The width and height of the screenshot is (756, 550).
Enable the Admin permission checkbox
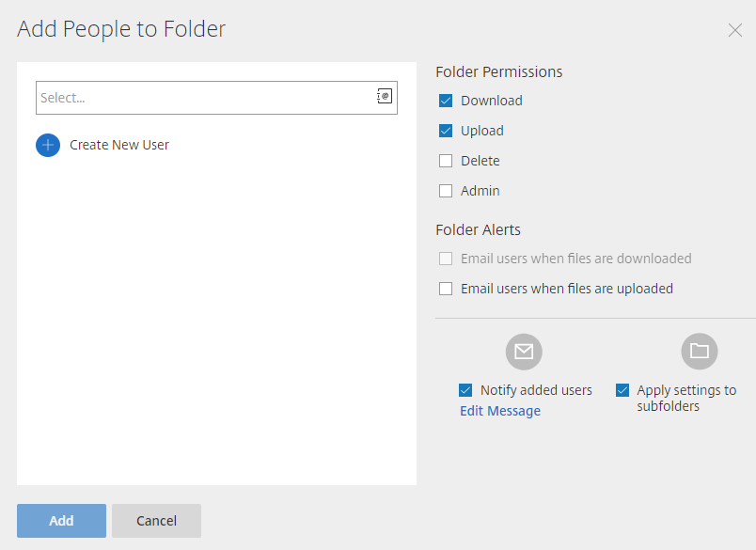446,191
